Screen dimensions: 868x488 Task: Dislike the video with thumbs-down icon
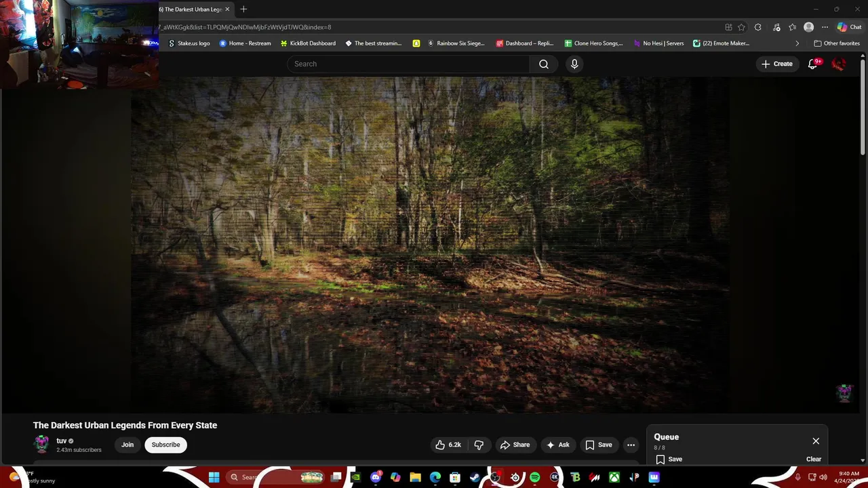[479, 445]
